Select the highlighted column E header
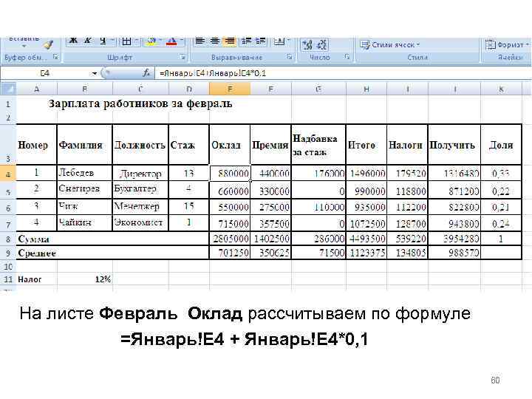The height and width of the screenshot is (399, 532). 230,89
